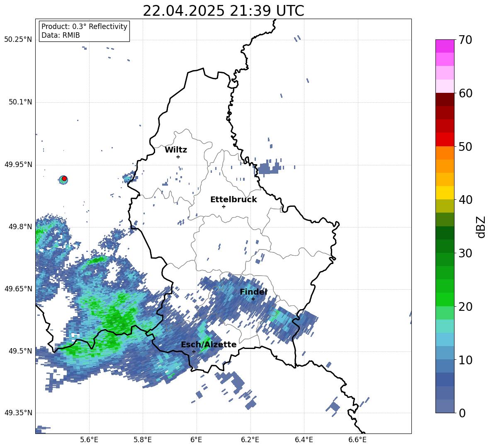The height and width of the screenshot is (448, 491).
Task: Click the 70 colorbar tick value
Action: point(466,40)
